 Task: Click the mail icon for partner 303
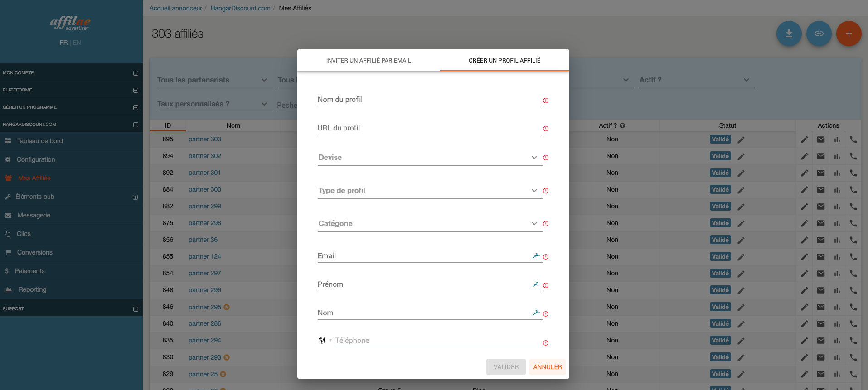[820, 140]
